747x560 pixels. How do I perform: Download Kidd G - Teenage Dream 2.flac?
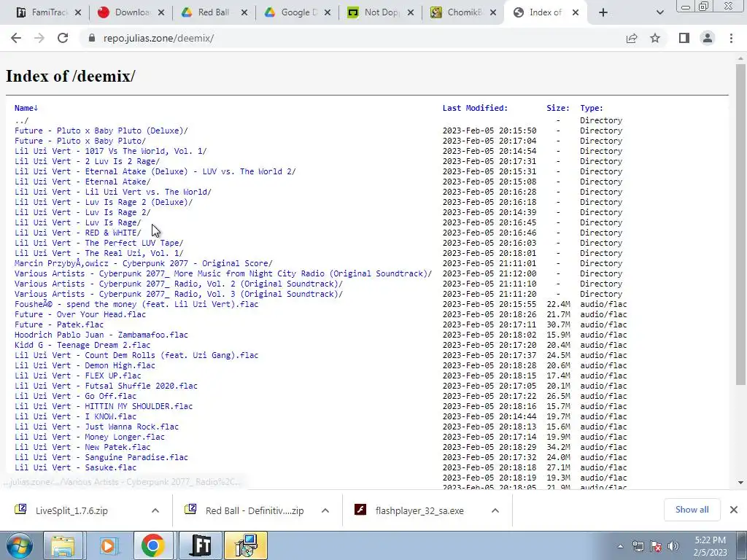[x=82, y=345]
